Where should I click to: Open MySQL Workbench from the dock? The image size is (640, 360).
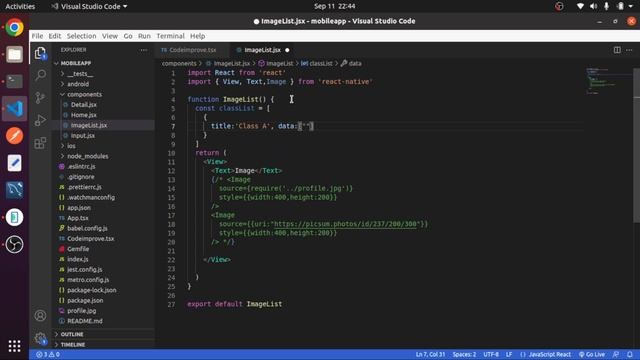[x=14, y=190]
